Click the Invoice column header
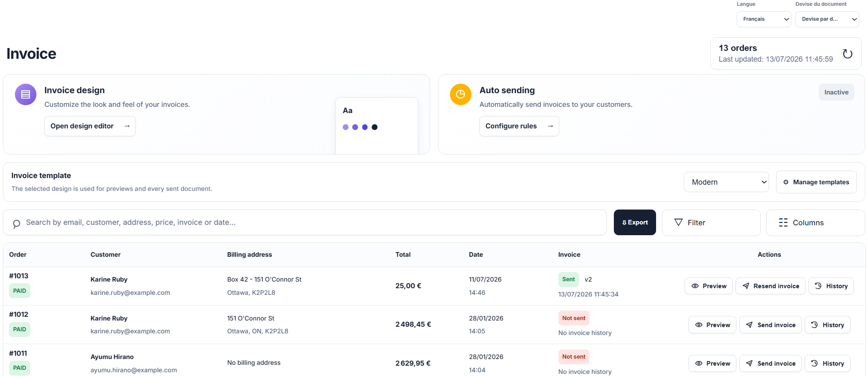868x376 pixels. 569,255
